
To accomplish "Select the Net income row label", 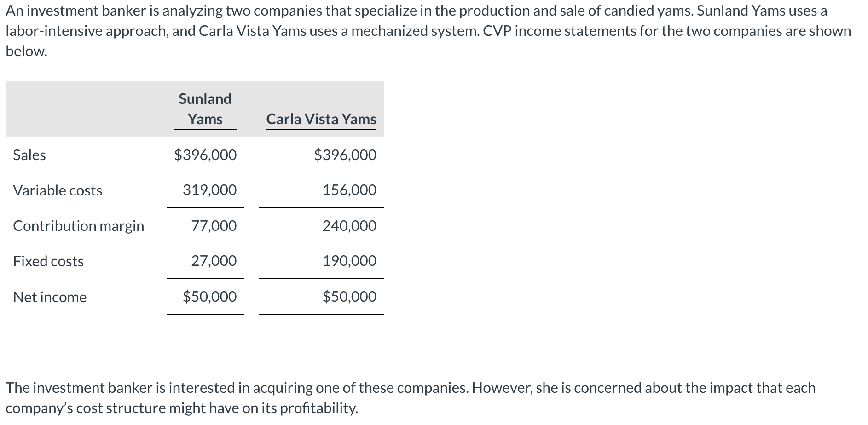I will (x=50, y=297).
